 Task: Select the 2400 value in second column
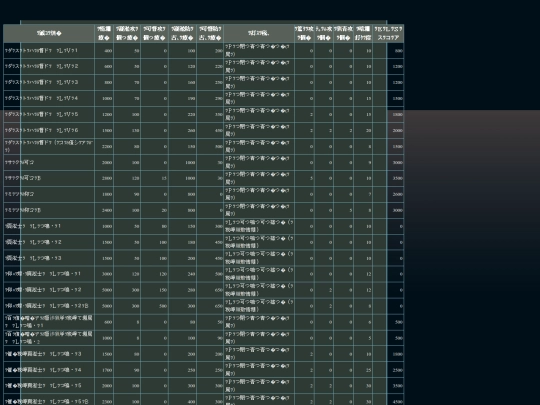point(104,210)
